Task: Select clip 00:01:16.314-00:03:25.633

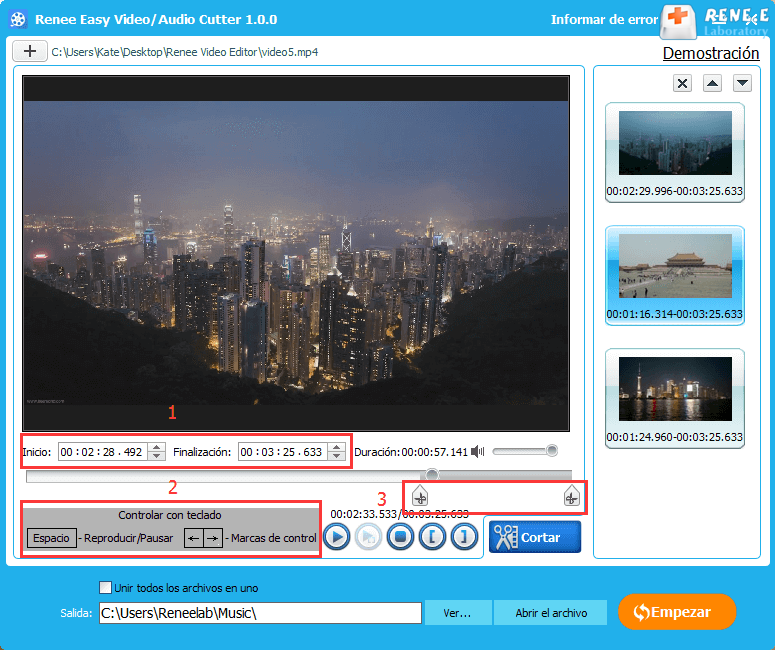Action: click(675, 275)
